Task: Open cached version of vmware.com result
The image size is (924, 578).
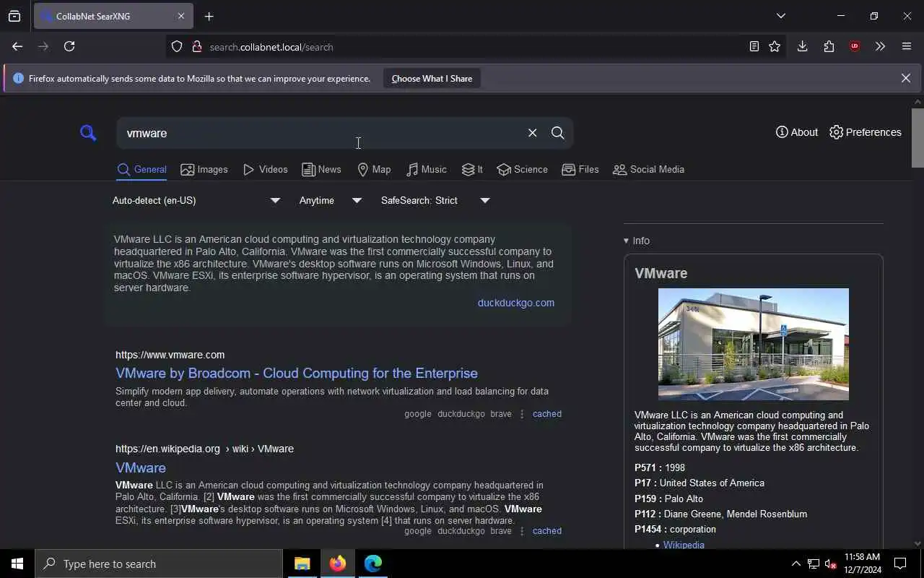Action: (x=546, y=414)
